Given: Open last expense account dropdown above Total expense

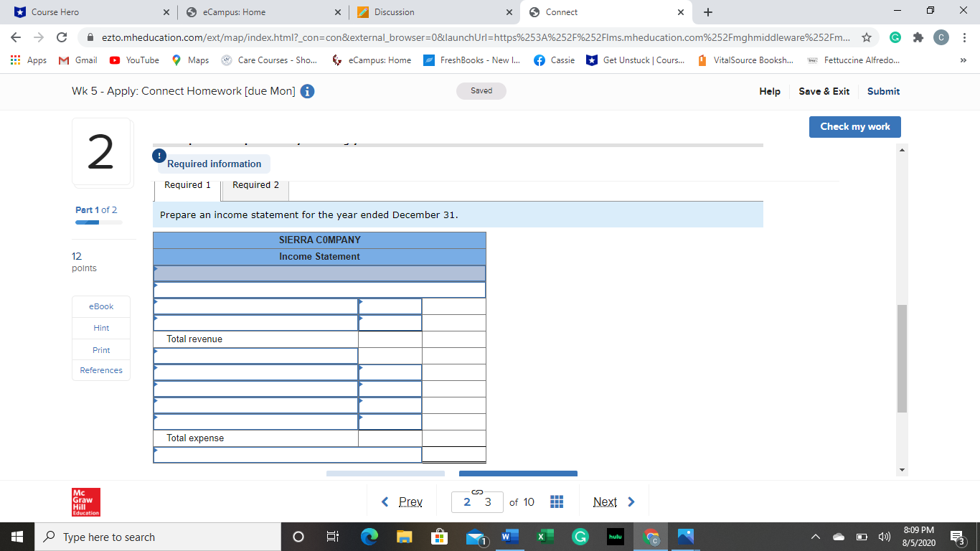Looking at the screenshot, I should tap(255, 422).
